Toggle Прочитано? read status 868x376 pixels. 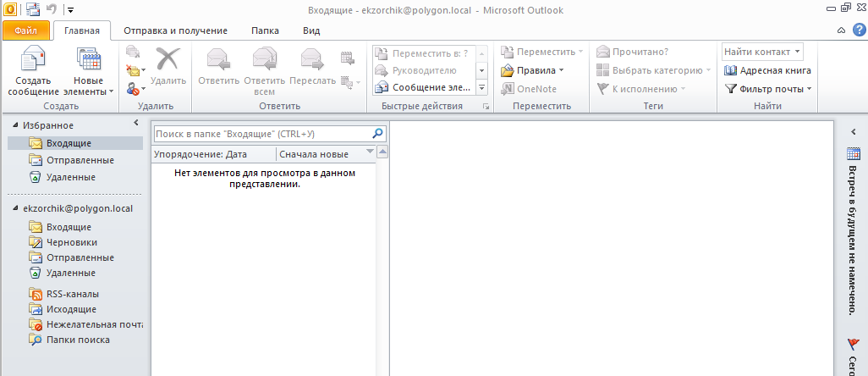632,52
